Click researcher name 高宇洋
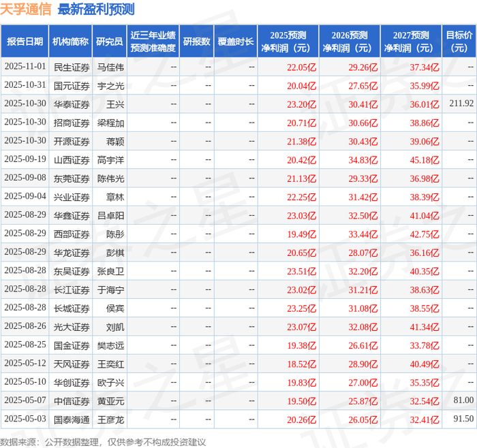Image resolution: width=477 pixels, height=448 pixels. coord(110,160)
